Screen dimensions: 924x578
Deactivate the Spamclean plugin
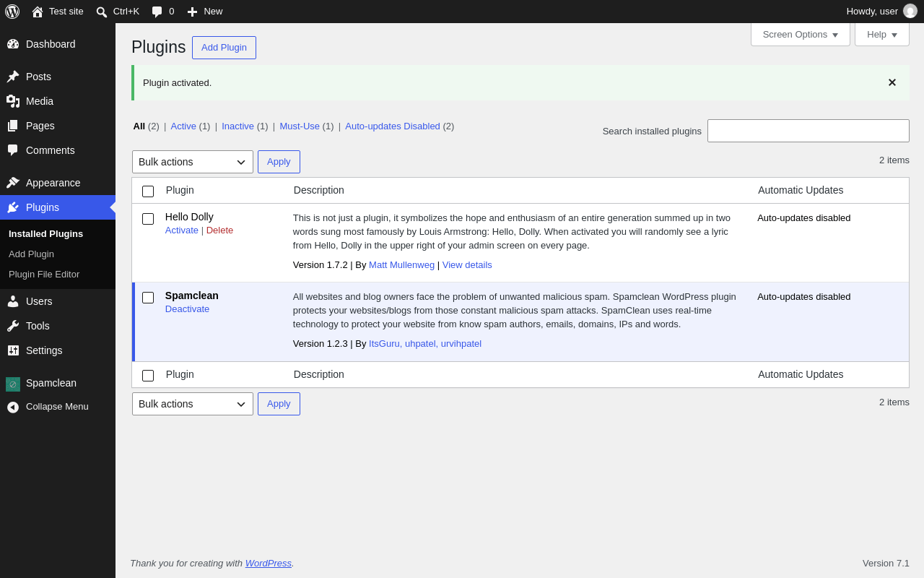(x=187, y=309)
